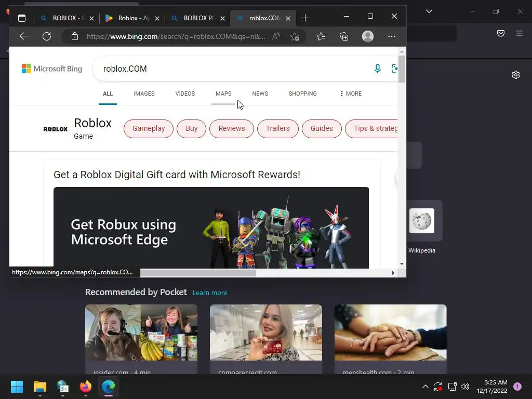Open Edge profile avatar
Image resolution: width=532 pixels, height=399 pixels.
pyautogui.click(x=368, y=36)
